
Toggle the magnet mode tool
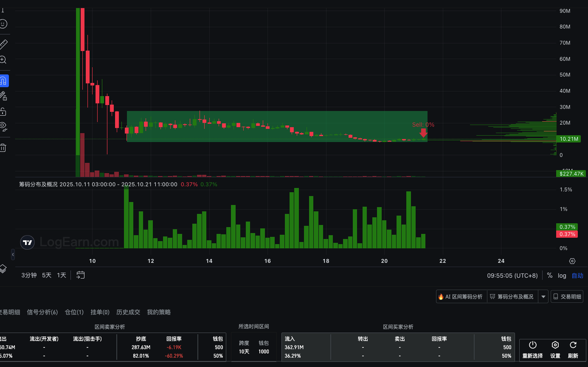3,81
